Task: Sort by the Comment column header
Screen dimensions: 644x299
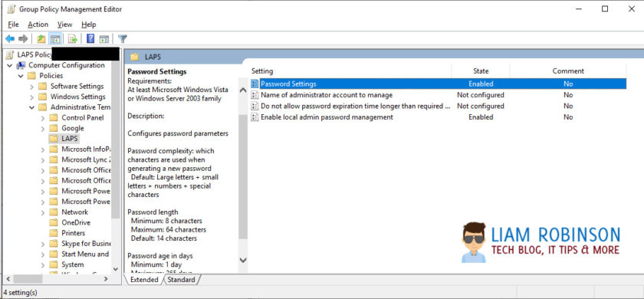Action: pyautogui.click(x=568, y=71)
